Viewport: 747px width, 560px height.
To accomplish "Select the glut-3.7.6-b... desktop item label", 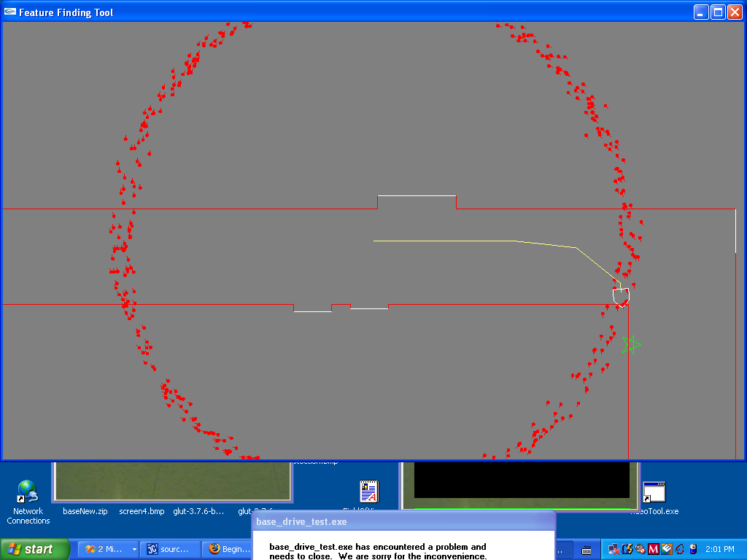I will pyautogui.click(x=198, y=511).
